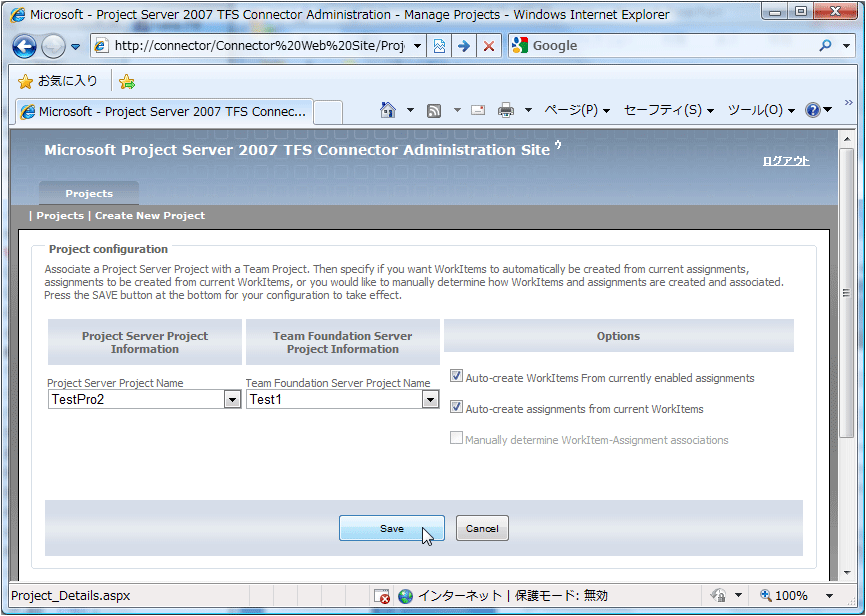Image resolution: width=866 pixels, height=616 pixels.
Task: Click the status bar privacy/security icon
Action: 719,596
